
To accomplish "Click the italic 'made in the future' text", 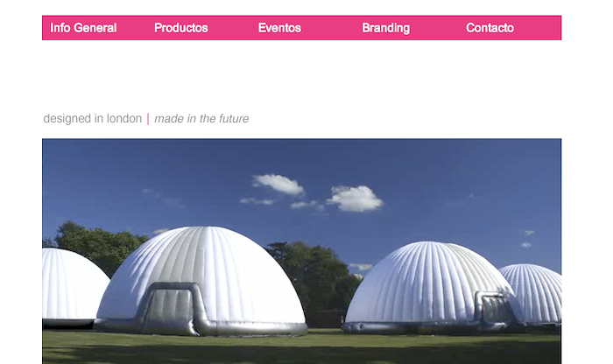I will point(201,118).
